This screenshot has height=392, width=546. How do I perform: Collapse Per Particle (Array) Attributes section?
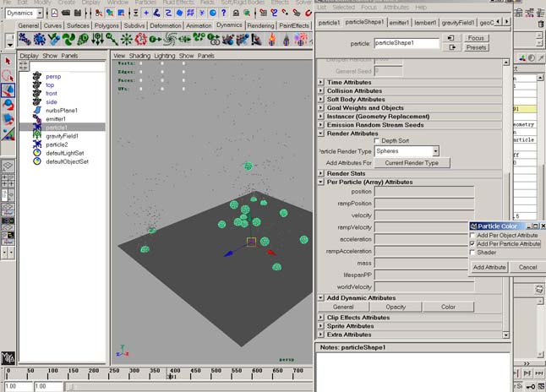pyautogui.click(x=320, y=182)
